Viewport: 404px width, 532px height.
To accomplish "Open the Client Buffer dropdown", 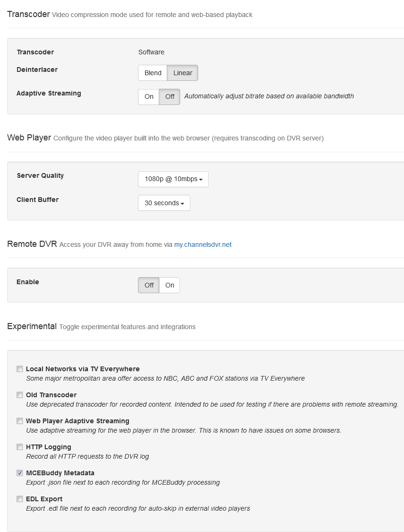I will [164, 203].
